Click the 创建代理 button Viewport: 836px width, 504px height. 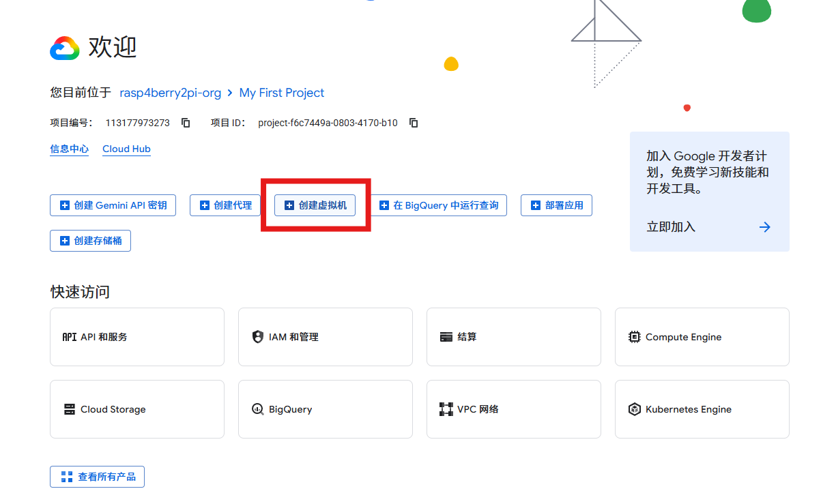pos(225,205)
